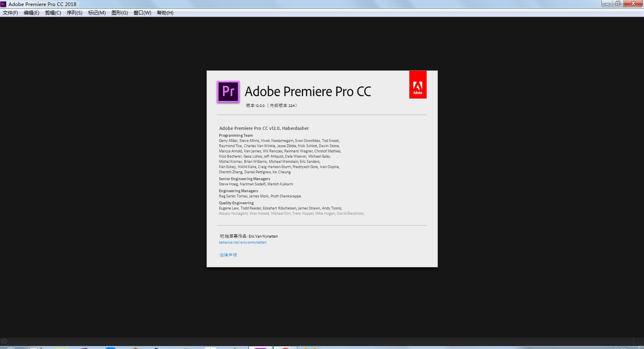Open the 编辑(E) menu
Image resolution: width=644 pixels, height=349 pixels.
tap(31, 13)
